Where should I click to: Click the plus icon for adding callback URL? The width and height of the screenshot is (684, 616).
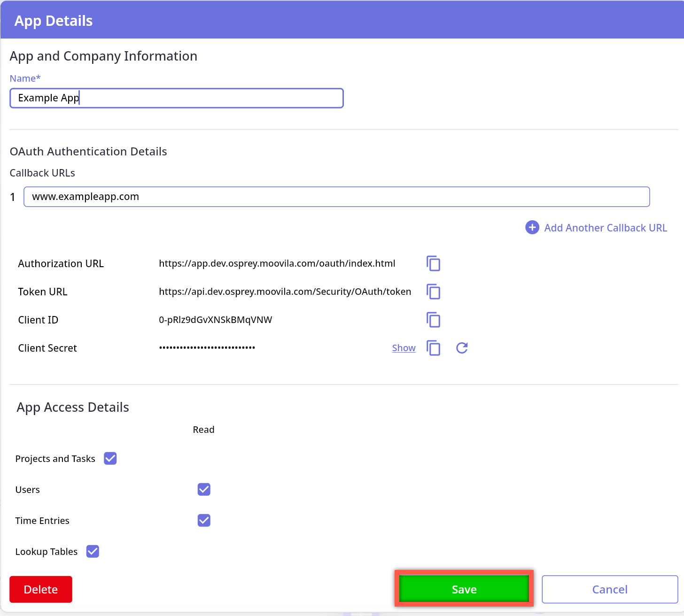point(532,228)
